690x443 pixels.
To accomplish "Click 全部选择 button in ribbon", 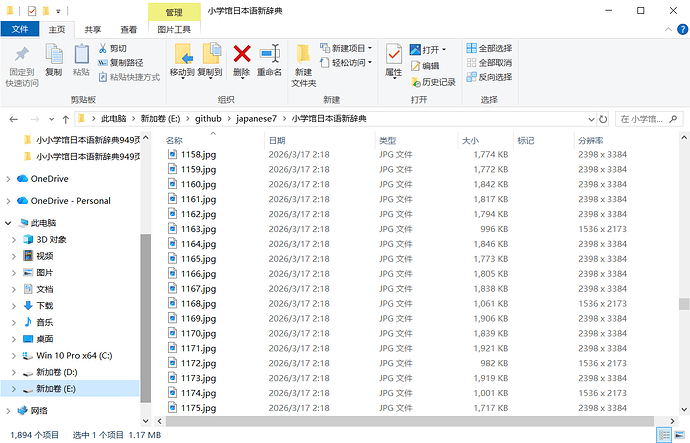I will 489,48.
